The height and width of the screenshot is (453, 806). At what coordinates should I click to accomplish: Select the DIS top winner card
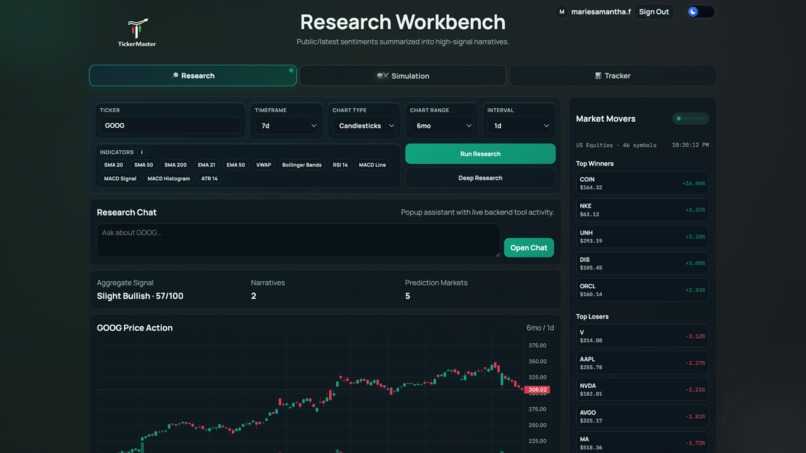[642, 263]
